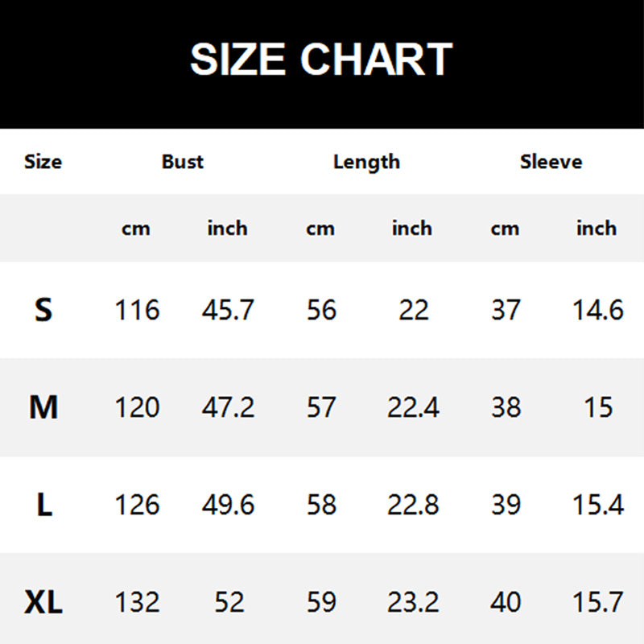Viewport: 644px width, 644px height.
Task: Select the XL size row label
Action: pos(43,602)
